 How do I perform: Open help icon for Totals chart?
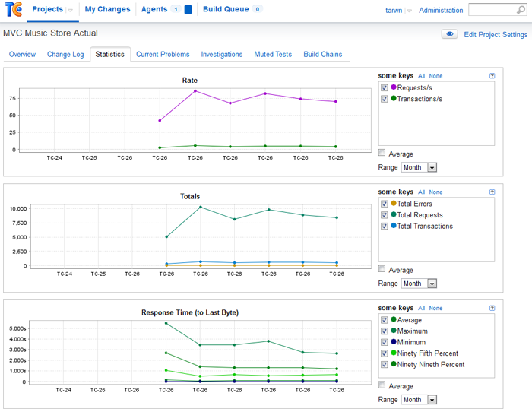[492, 192]
